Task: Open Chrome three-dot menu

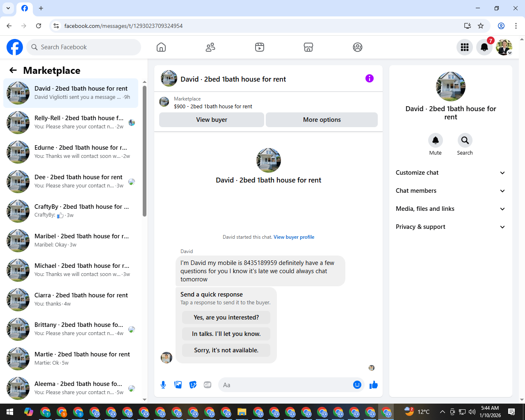Action: tap(516, 26)
